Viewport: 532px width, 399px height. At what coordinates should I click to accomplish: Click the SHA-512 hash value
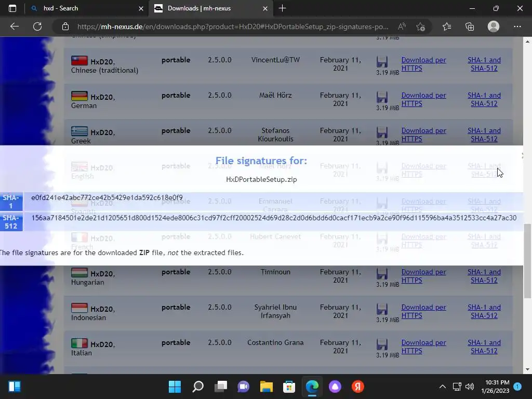[274, 218]
